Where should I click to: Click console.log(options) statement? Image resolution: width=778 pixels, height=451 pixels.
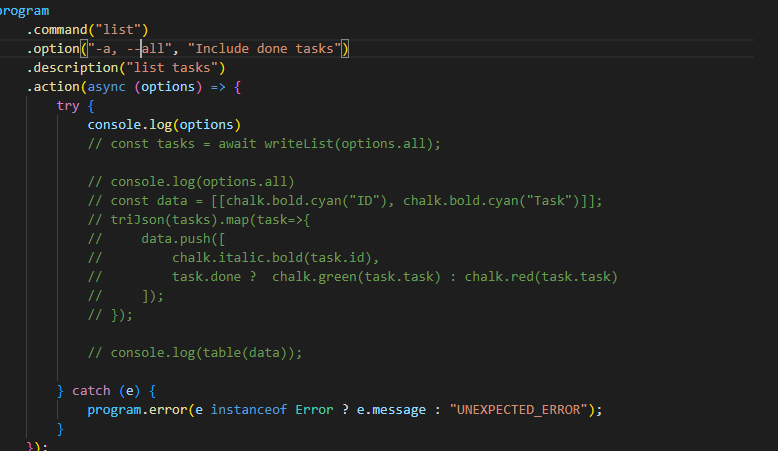point(164,125)
